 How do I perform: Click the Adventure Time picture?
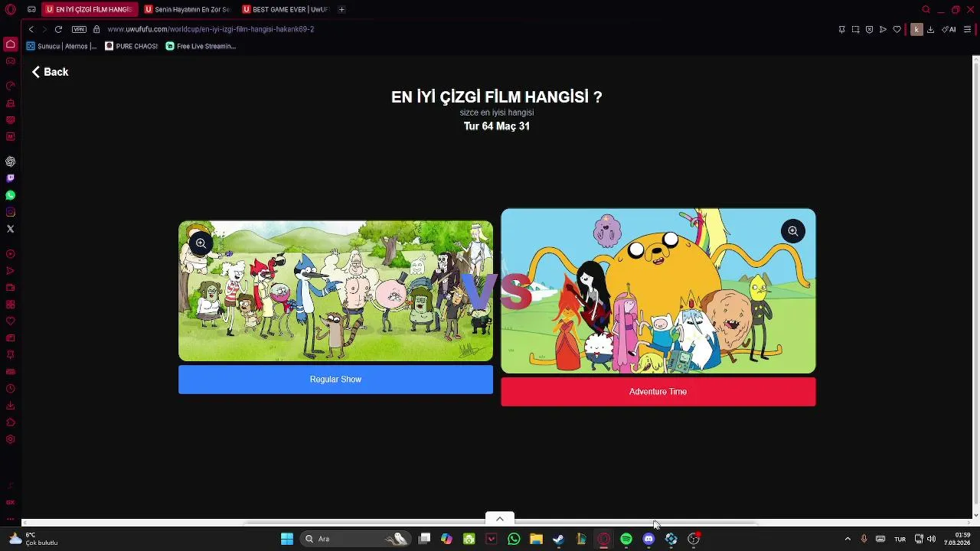click(x=658, y=291)
